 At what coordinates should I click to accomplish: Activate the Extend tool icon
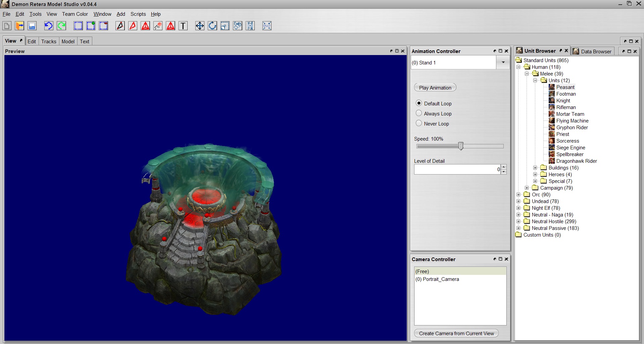250,26
